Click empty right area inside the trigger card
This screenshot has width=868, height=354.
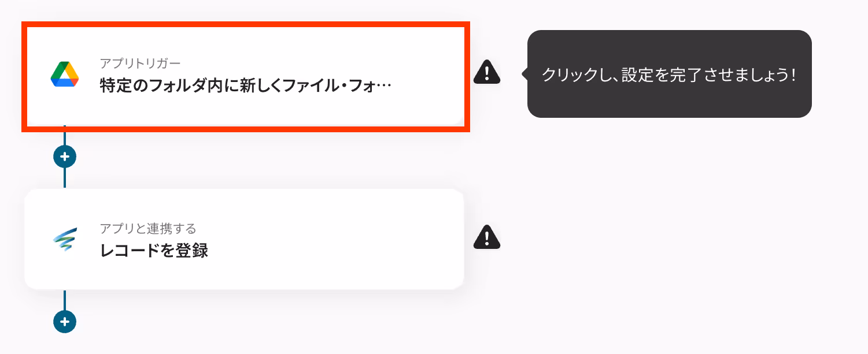coord(428,74)
